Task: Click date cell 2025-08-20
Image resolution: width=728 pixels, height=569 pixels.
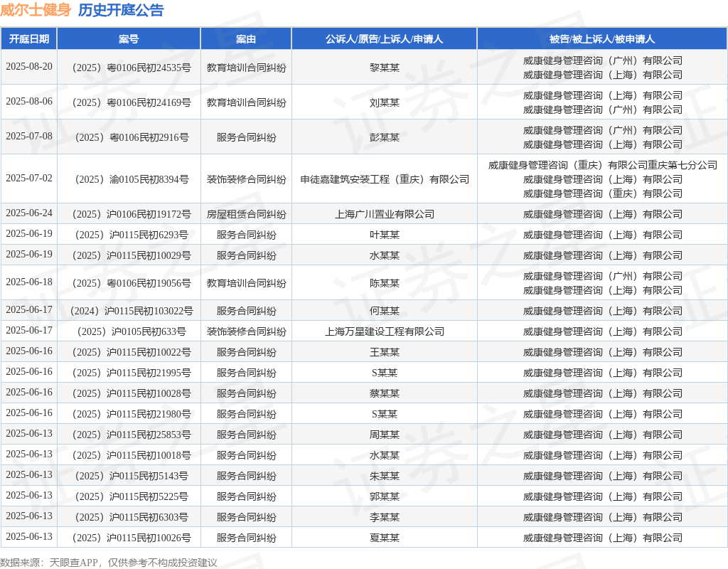Action: click(28, 66)
